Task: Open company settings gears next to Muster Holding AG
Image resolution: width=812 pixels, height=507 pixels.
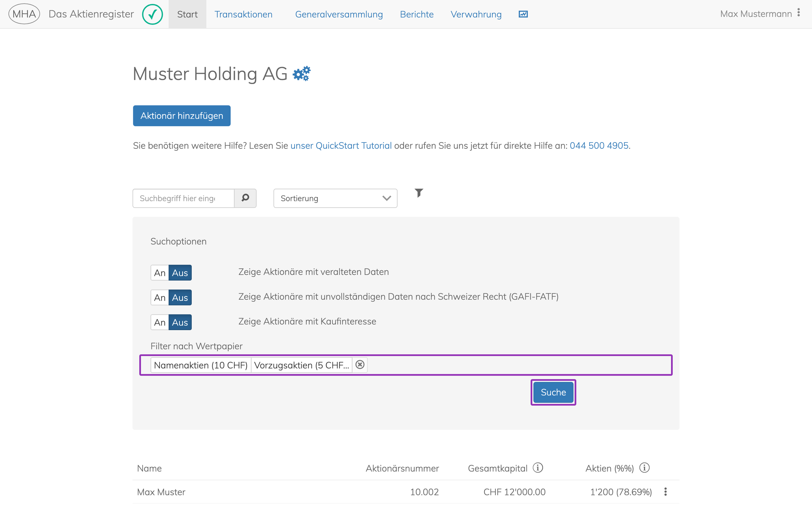Action: pyautogui.click(x=301, y=73)
